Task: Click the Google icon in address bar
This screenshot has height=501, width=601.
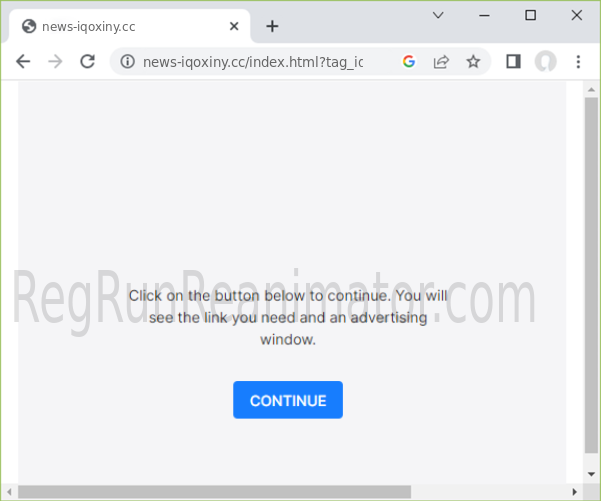Action: click(x=408, y=62)
